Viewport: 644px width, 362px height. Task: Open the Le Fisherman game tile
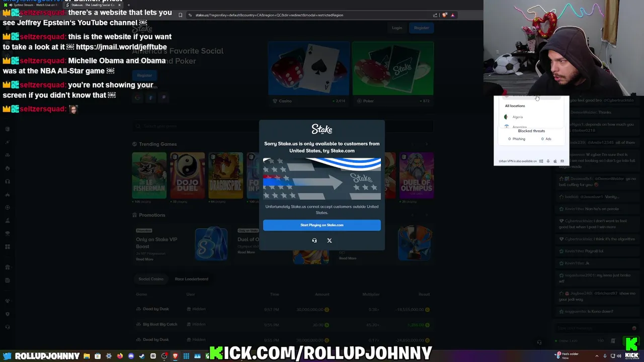pyautogui.click(x=149, y=175)
